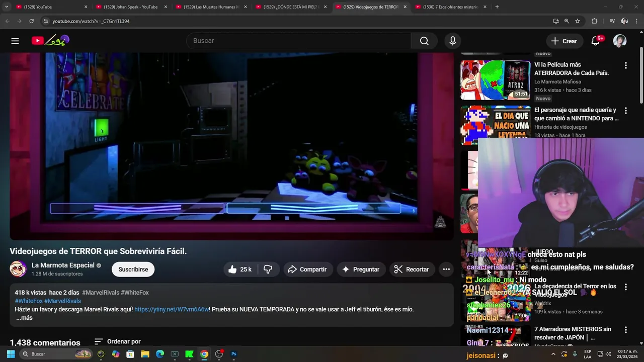Open the Kick app in the taskbar
The height and width of the screenshot is (362, 644).
tap(189, 354)
